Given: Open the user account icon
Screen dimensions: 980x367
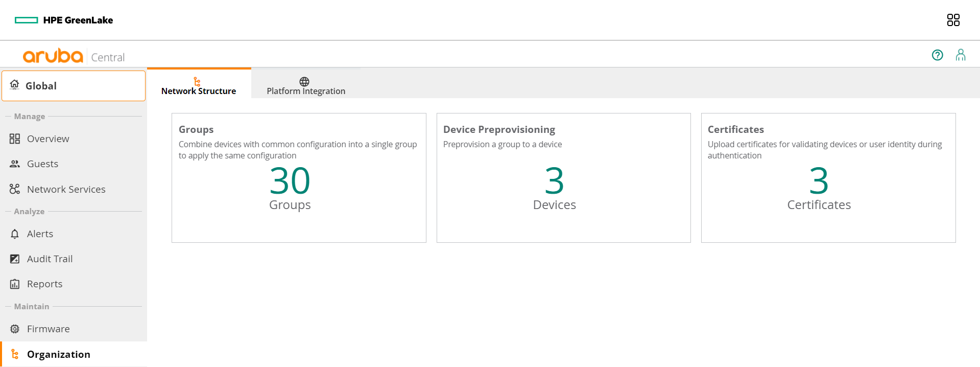Looking at the screenshot, I should [x=961, y=55].
